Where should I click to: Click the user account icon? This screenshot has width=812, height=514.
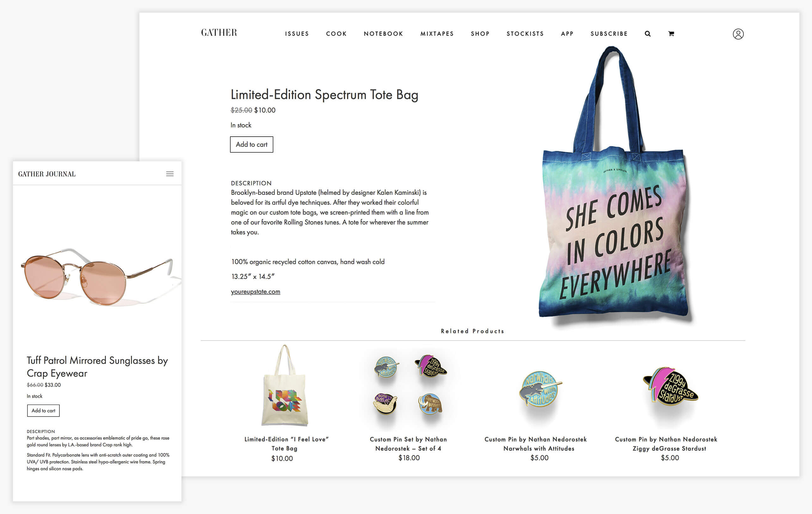pyautogui.click(x=738, y=34)
